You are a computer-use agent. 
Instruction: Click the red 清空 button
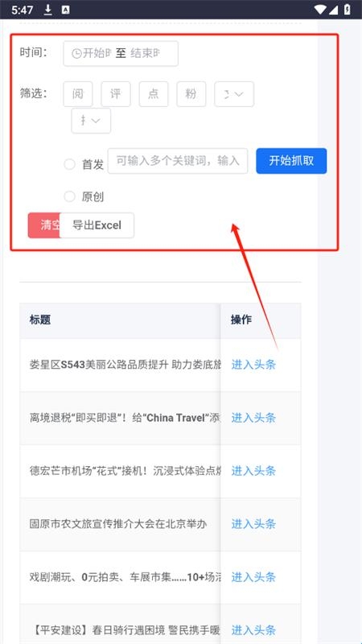point(44,225)
